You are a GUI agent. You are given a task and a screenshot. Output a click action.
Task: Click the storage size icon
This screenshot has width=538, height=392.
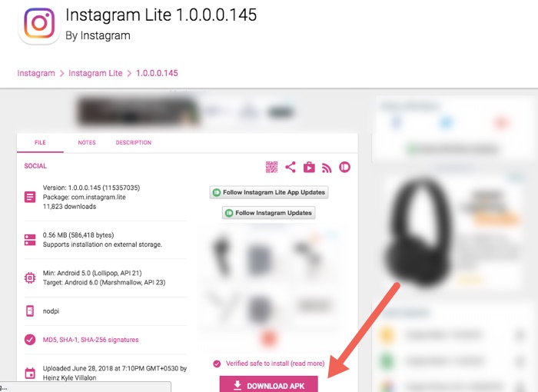[30, 240]
